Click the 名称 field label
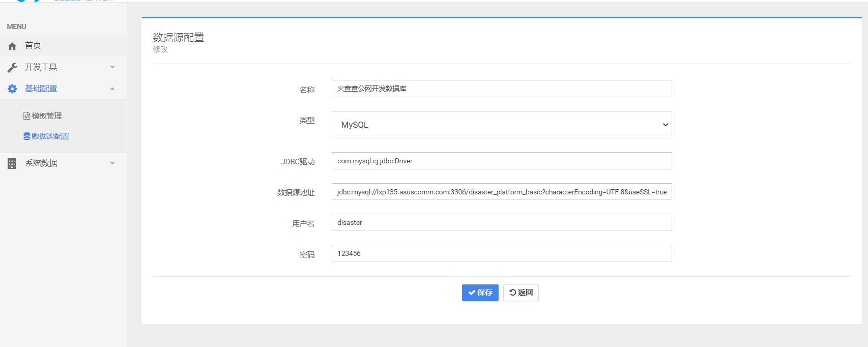Viewport: 868px width, 347px height. 307,90
